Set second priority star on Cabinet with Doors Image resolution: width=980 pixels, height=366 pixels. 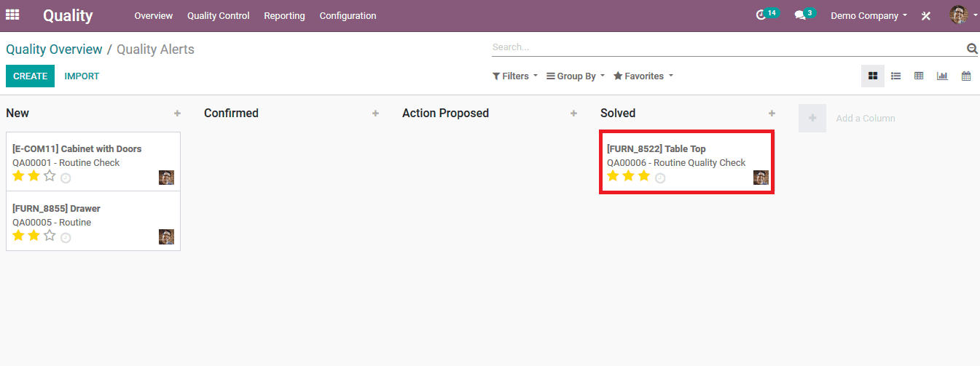click(34, 176)
